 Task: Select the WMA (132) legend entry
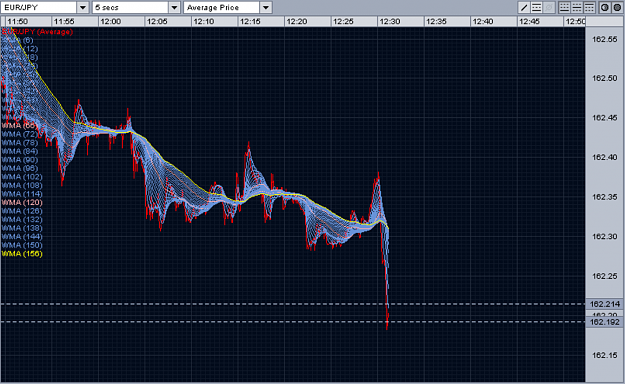tap(22, 219)
